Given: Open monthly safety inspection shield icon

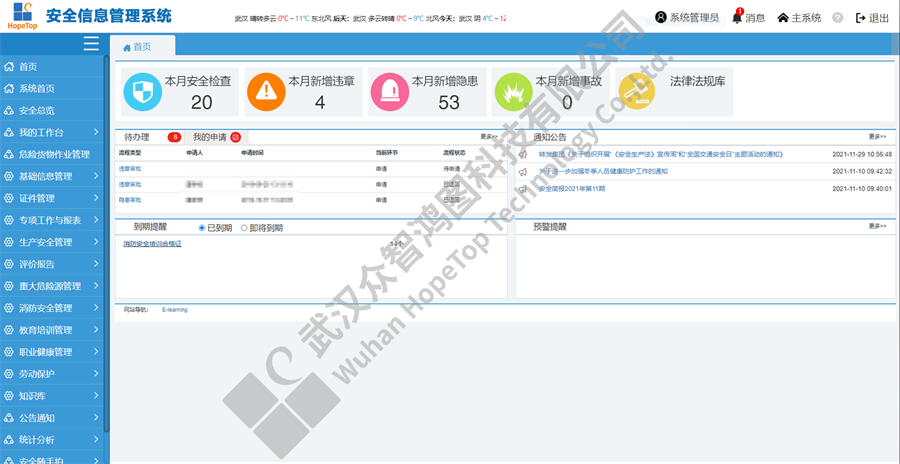Looking at the screenshot, I should pyautogui.click(x=142, y=92).
